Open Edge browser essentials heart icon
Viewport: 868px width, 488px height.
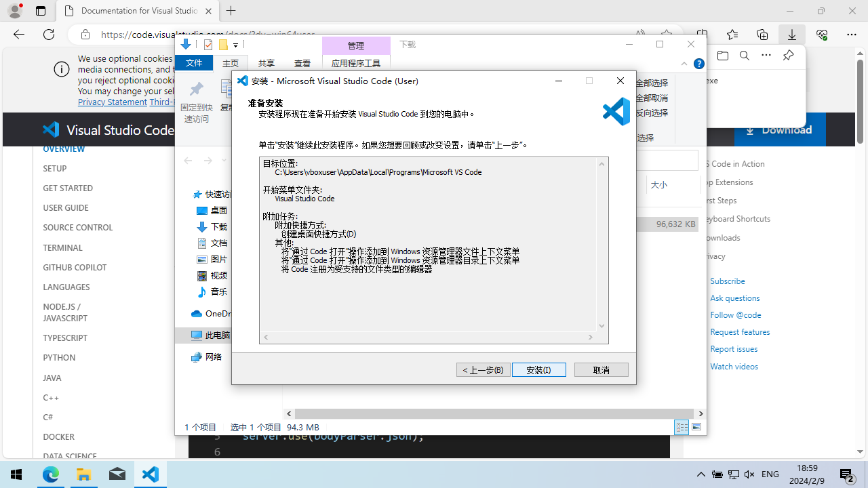(822, 35)
